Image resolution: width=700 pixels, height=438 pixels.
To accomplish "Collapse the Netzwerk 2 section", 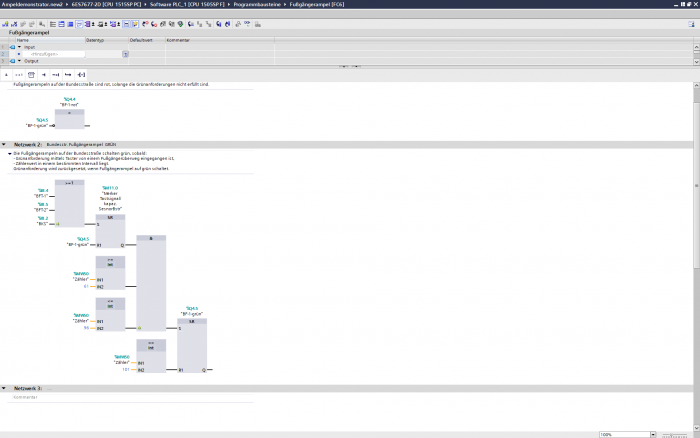I will (x=4, y=145).
